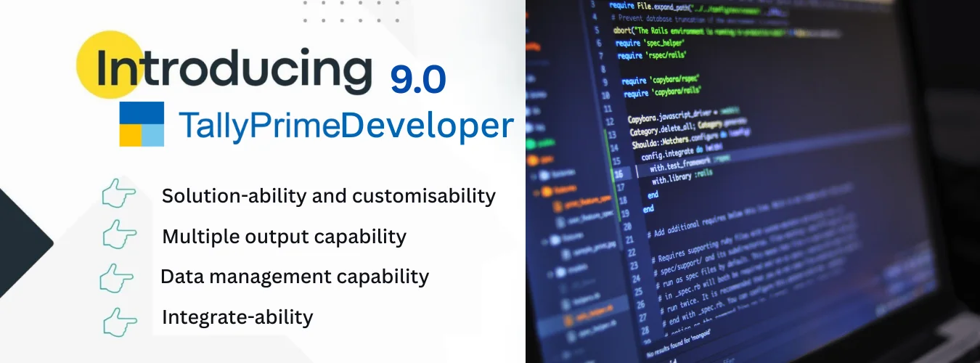Click the 'Introducing' heading
Screen dimensions: 980x363
point(234,70)
